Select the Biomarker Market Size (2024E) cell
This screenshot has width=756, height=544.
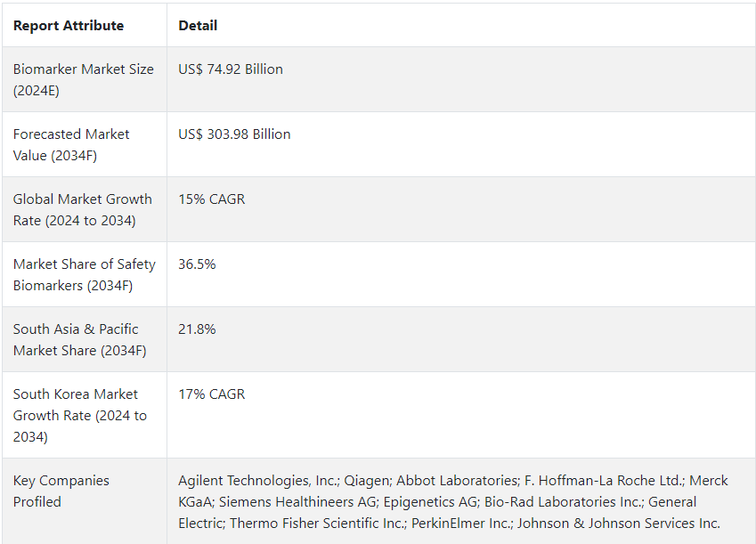84,79
